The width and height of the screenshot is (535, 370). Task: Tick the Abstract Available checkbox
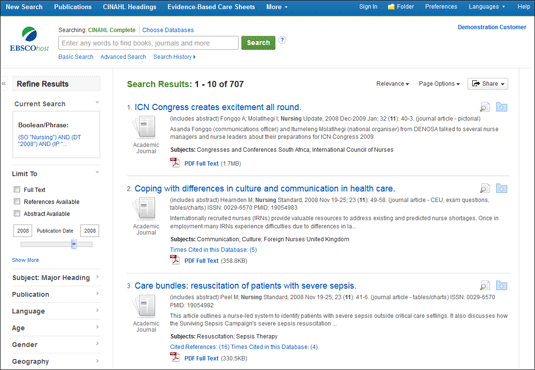tap(17, 213)
